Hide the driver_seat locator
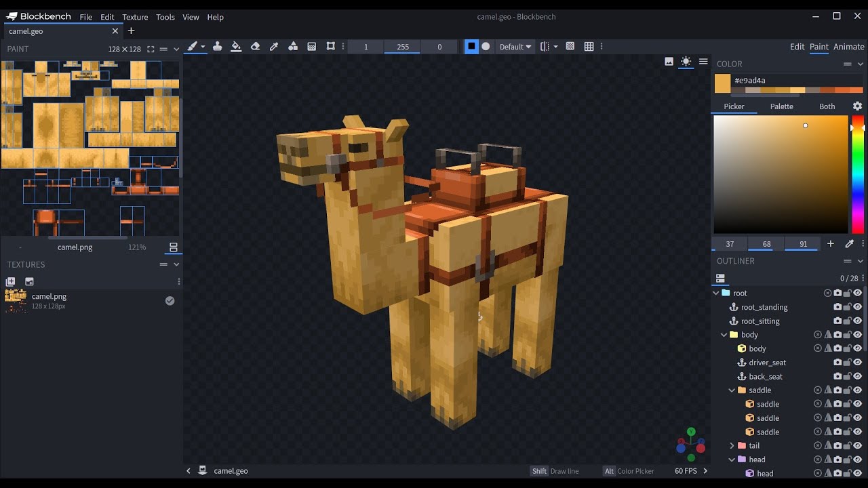The height and width of the screenshot is (488, 868). (858, 363)
